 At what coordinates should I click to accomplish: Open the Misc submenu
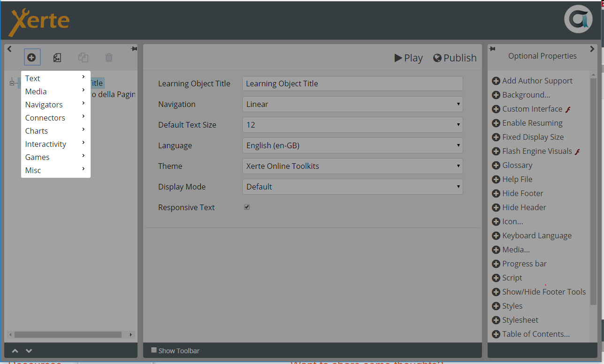tap(55, 170)
